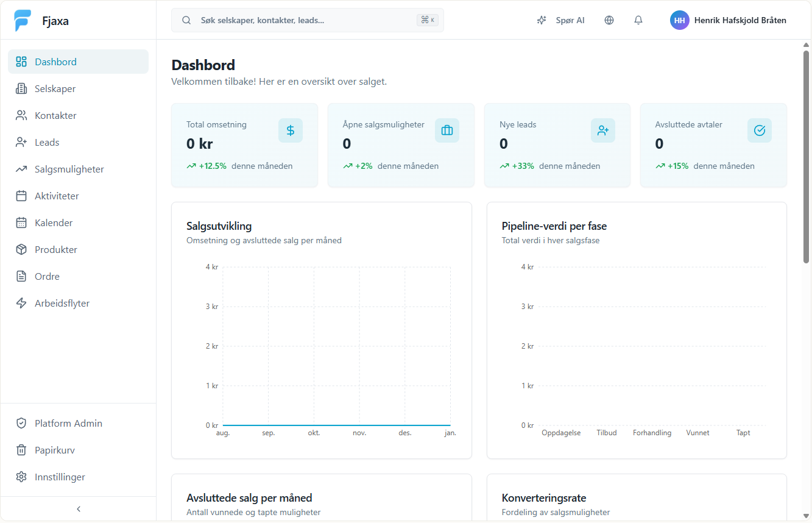Screen dimensions: 812x523
Task: Open Kalender using its calendar icon
Action: coord(21,222)
